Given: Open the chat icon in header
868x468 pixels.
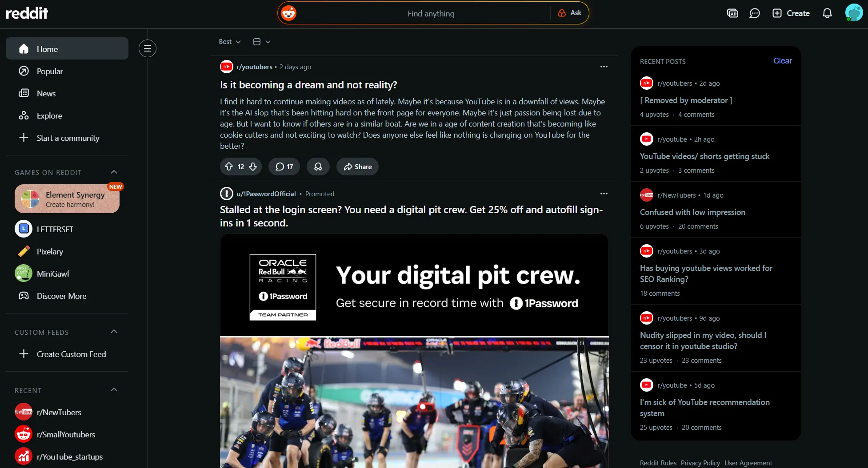Looking at the screenshot, I should [755, 13].
